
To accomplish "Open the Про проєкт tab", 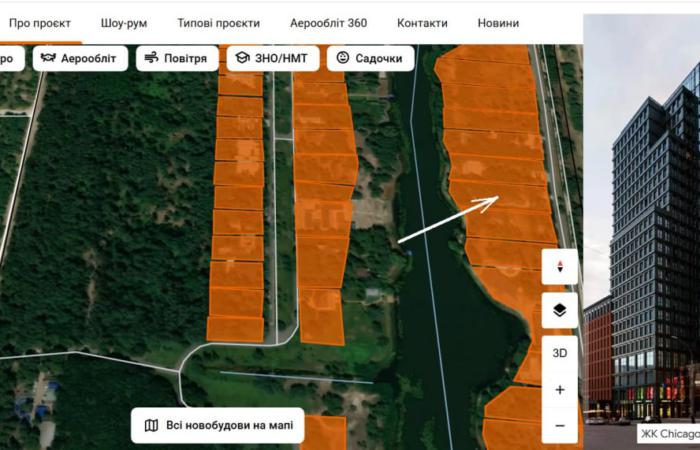I will click(x=39, y=22).
